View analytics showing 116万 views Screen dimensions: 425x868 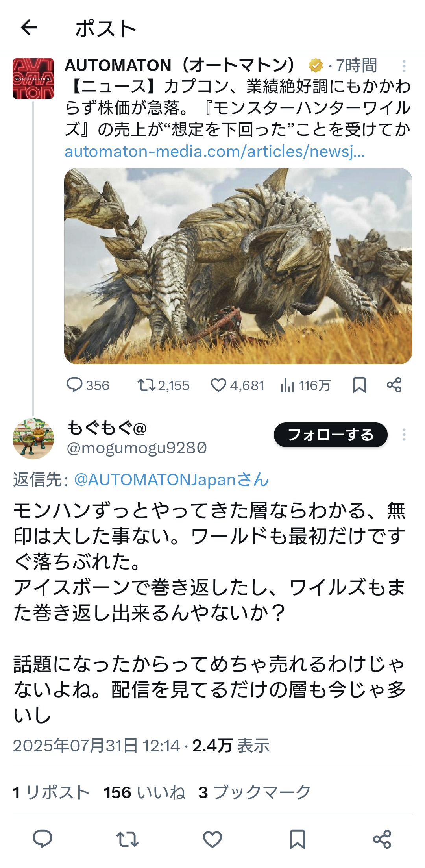click(305, 385)
